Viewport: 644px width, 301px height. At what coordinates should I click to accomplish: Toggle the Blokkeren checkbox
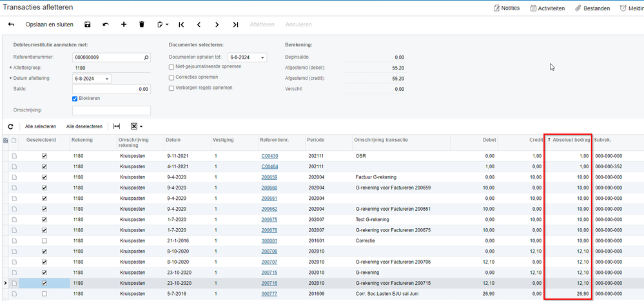pos(75,98)
